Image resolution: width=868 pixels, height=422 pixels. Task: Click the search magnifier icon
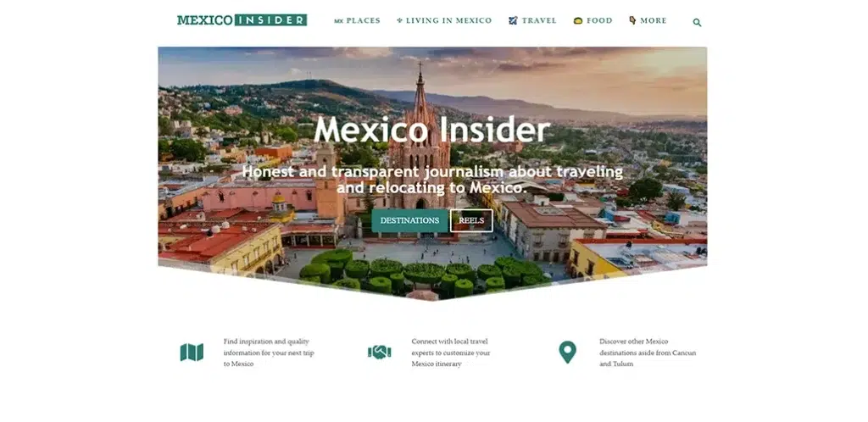pyautogui.click(x=697, y=23)
